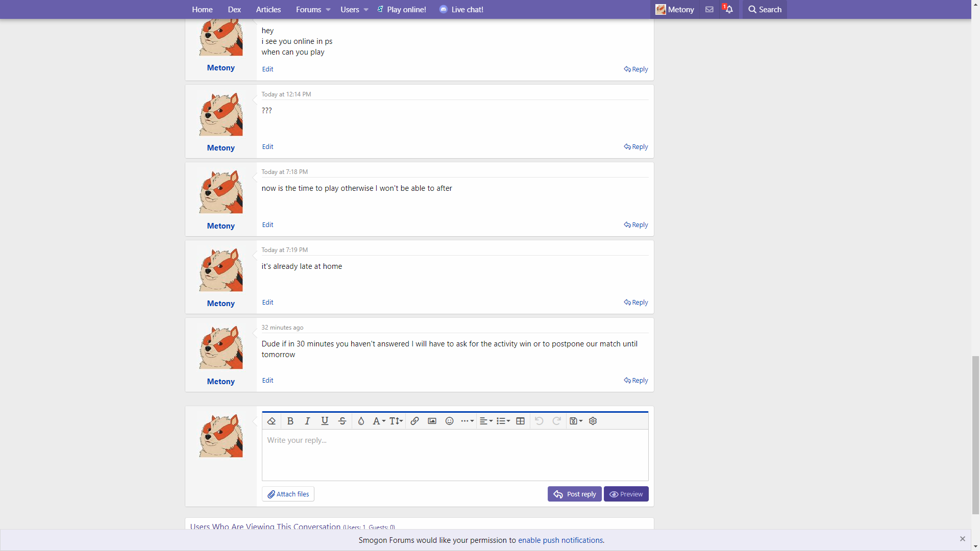Click the enable push notifications link

coord(560,540)
